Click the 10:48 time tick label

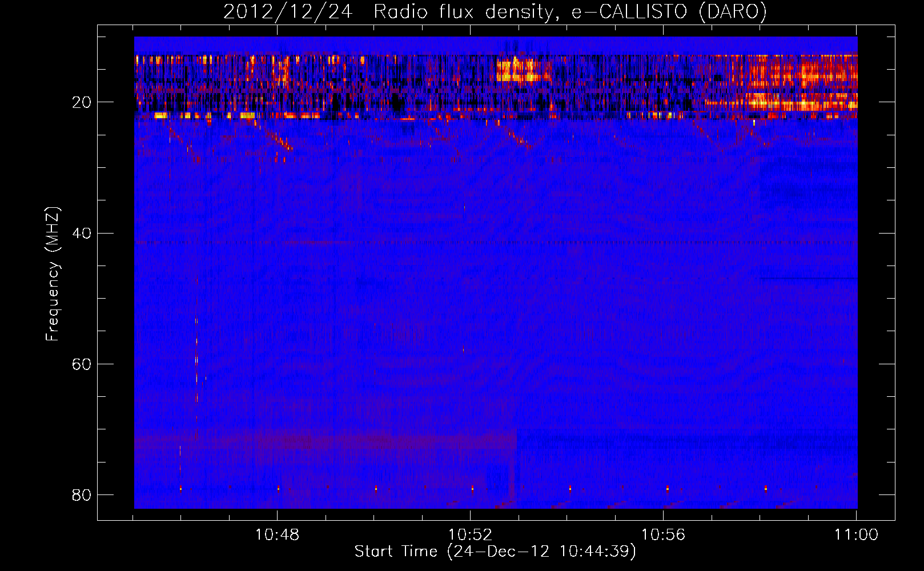pos(277,535)
